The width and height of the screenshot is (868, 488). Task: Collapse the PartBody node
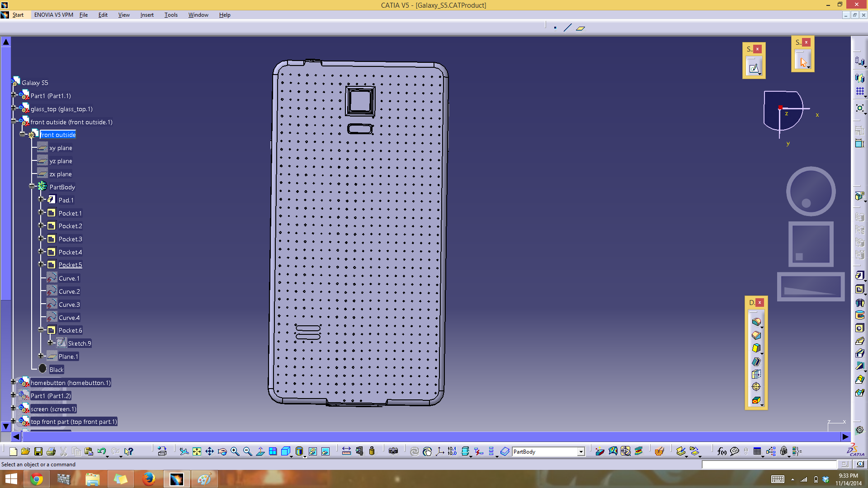32,186
